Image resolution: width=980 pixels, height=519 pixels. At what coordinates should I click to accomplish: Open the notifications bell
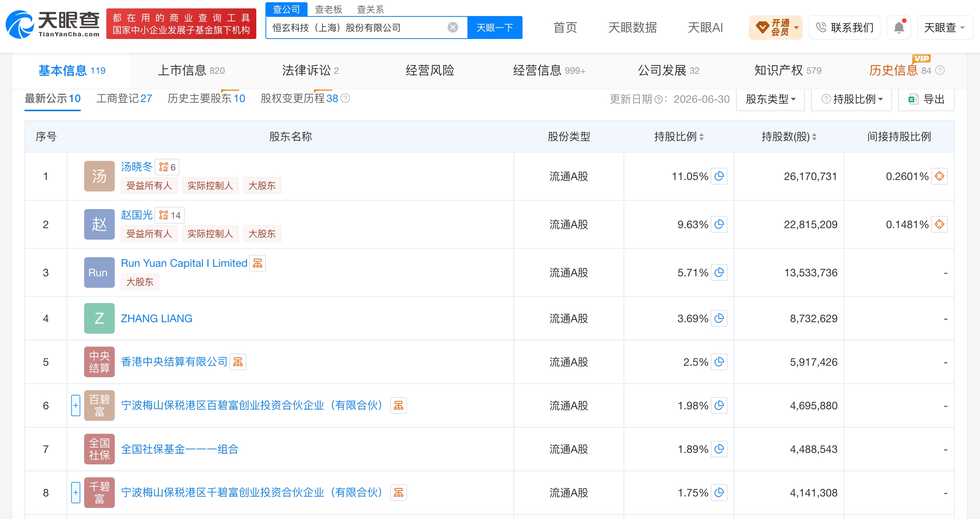tap(899, 28)
